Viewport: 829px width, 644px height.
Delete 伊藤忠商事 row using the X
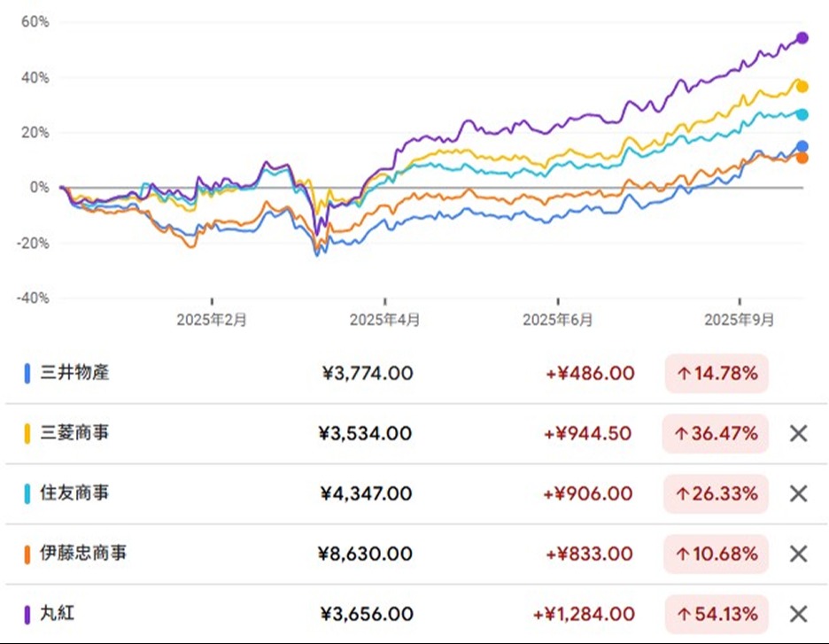coord(798,554)
